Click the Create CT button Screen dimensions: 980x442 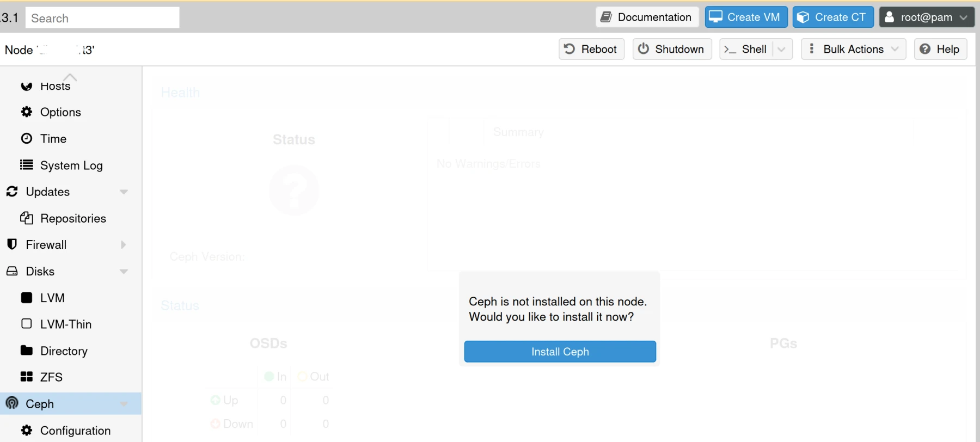(833, 17)
